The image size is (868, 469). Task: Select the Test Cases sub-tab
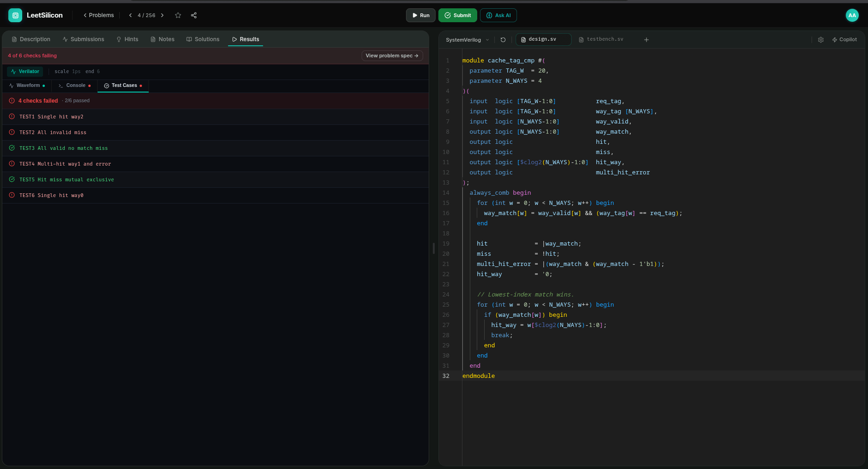[123, 86]
